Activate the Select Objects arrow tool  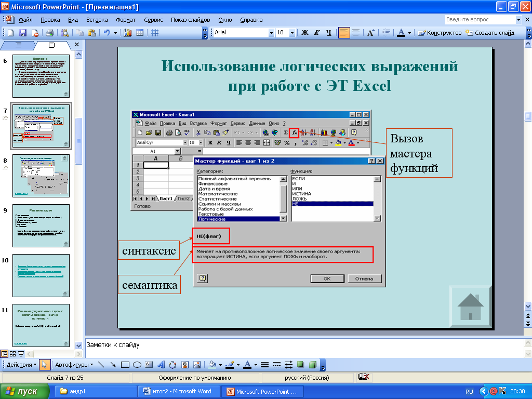pos(44,365)
